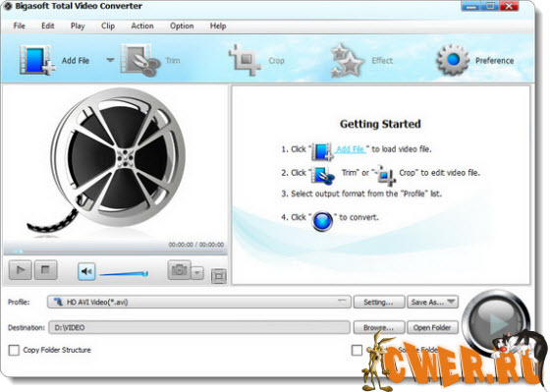Open the Help menu
Image resolution: width=550 pixels, height=392 pixels.
pyautogui.click(x=218, y=26)
